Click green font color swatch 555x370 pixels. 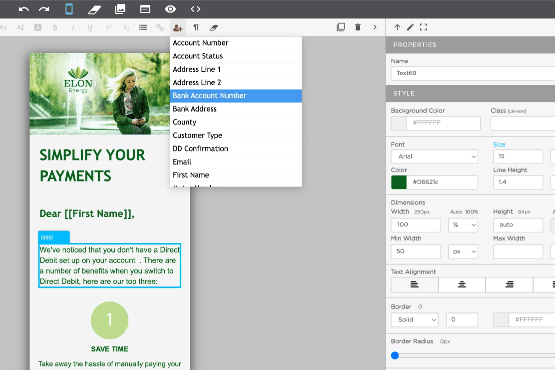point(399,182)
